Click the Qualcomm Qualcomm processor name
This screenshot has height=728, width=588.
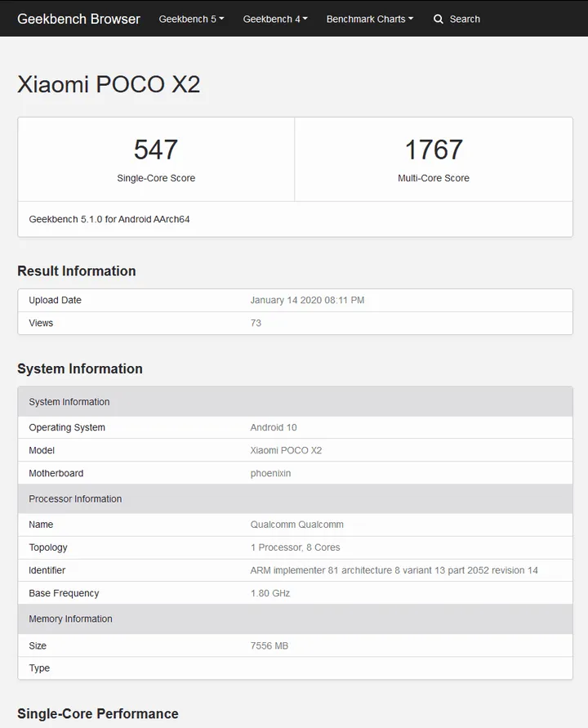tap(296, 525)
